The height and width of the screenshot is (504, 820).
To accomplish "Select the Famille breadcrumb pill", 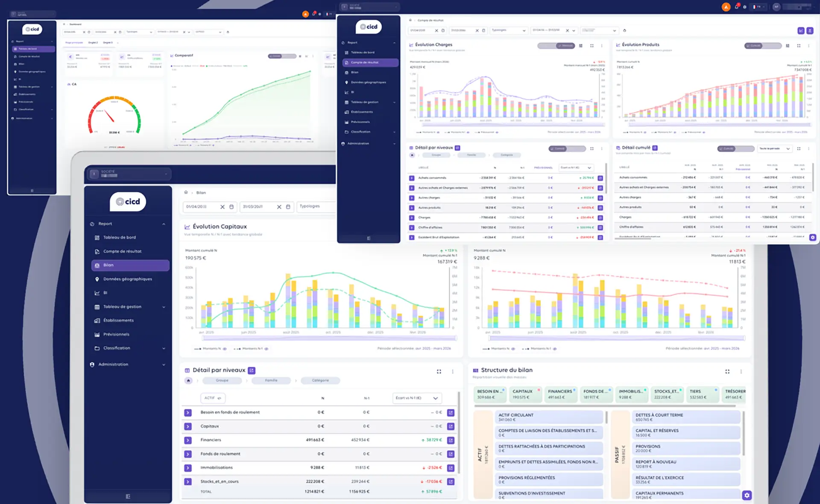I will 271,380.
